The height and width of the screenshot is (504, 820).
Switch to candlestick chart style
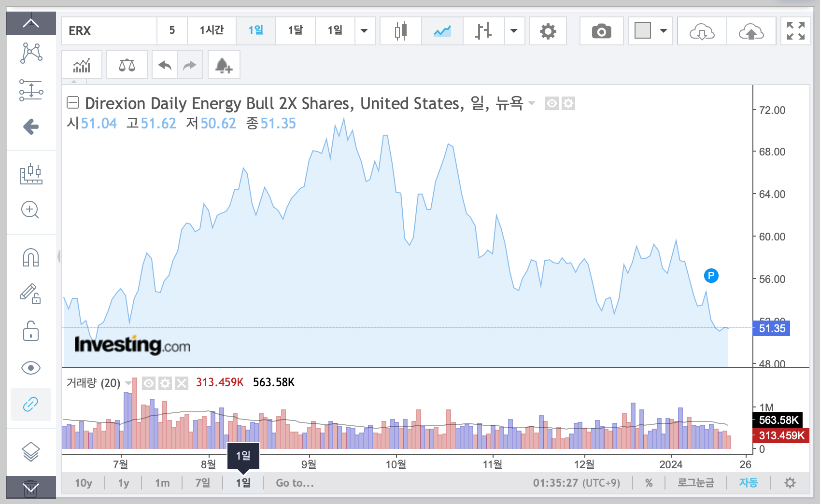pos(401,31)
